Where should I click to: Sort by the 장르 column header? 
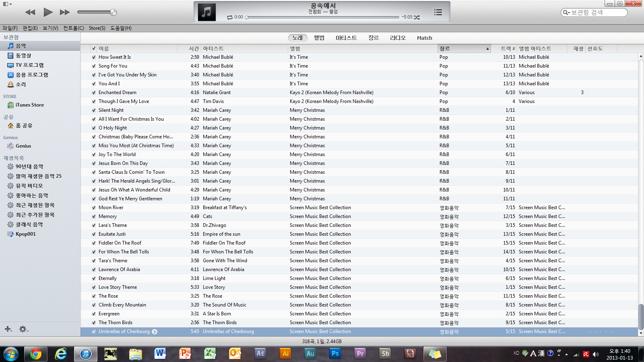coord(464,49)
